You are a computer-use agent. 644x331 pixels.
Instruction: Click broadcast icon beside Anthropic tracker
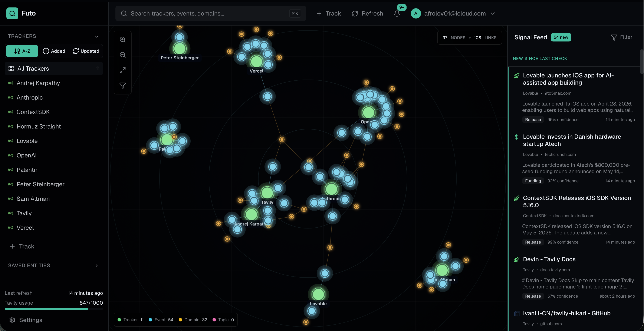point(10,97)
